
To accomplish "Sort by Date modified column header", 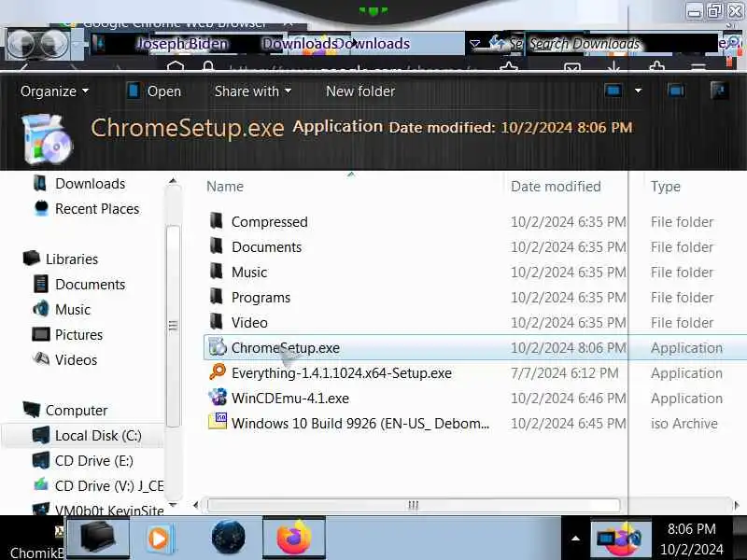I will [x=556, y=187].
